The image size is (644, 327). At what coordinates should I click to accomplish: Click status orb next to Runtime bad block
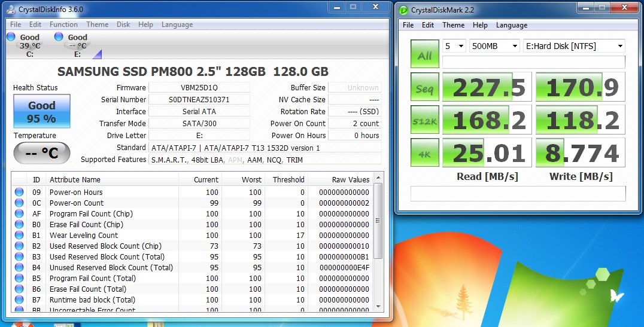(19, 300)
